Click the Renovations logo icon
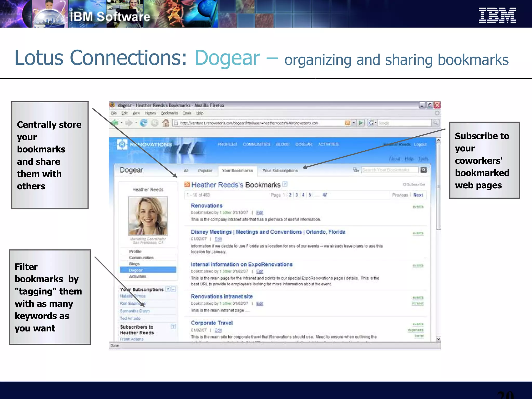This screenshot has width=532, height=399. 122,144
